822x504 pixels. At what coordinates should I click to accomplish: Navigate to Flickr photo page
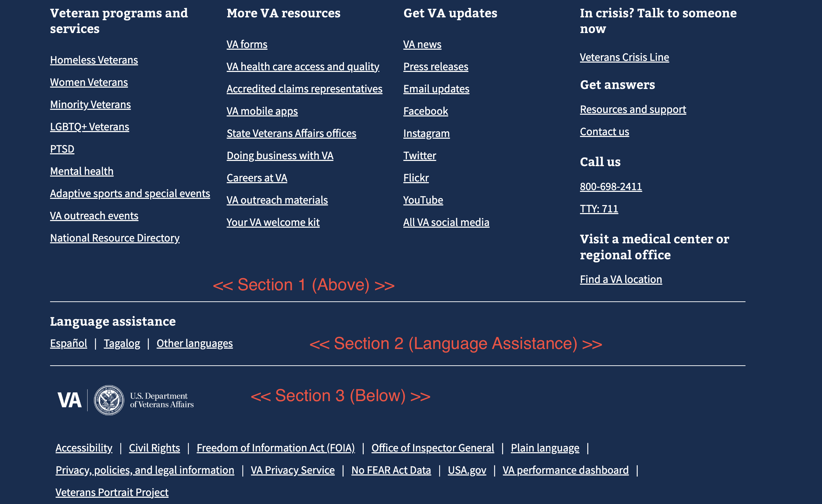[416, 177]
